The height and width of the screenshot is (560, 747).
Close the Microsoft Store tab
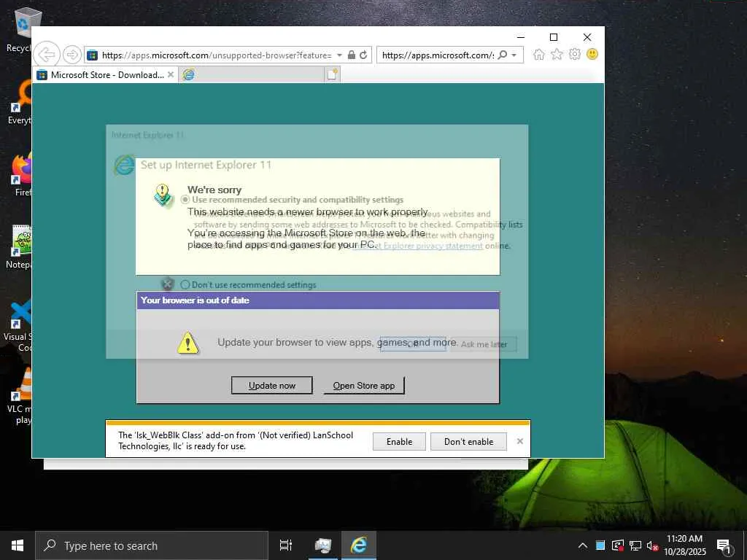point(171,75)
